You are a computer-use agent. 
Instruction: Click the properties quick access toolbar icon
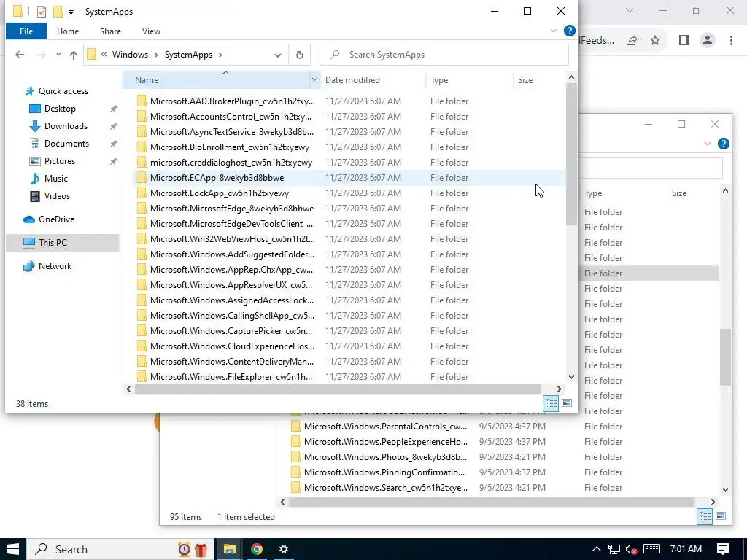[42, 12]
